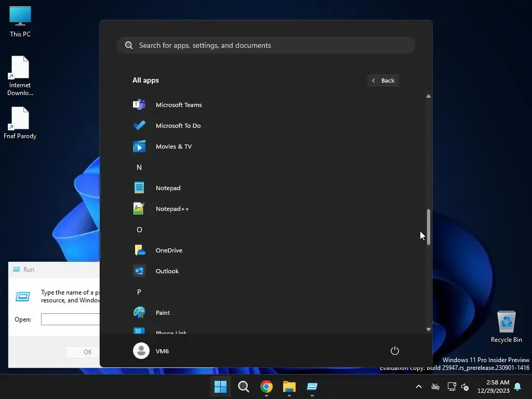The image size is (532, 399).
Task: Open taskbar Search magnifier
Action: point(243,387)
